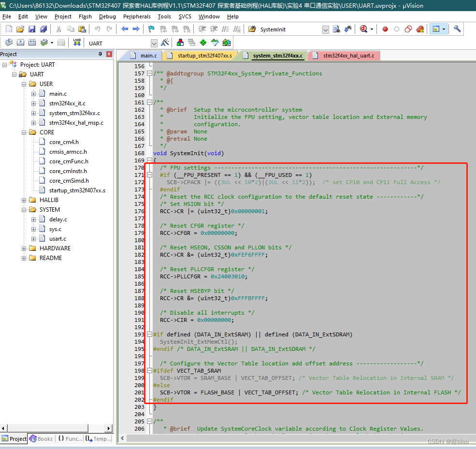The image size is (476, 449).
Task: Toggle a bookmark at current line
Action: pyautogui.click(x=151, y=29)
